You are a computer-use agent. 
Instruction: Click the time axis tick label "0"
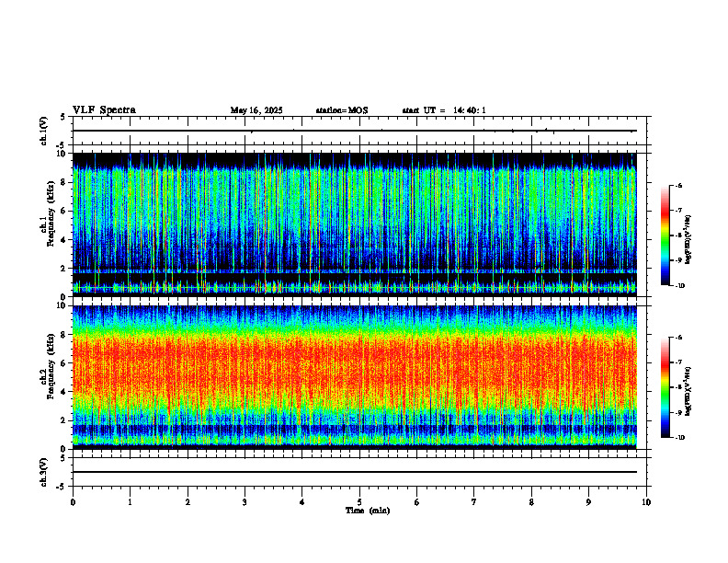click(73, 502)
